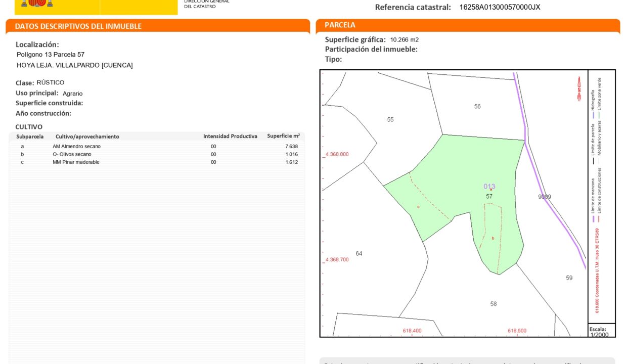This screenshot has width=627, height=364.
Task: Click the area value 1.016
Action: (292, 154)
